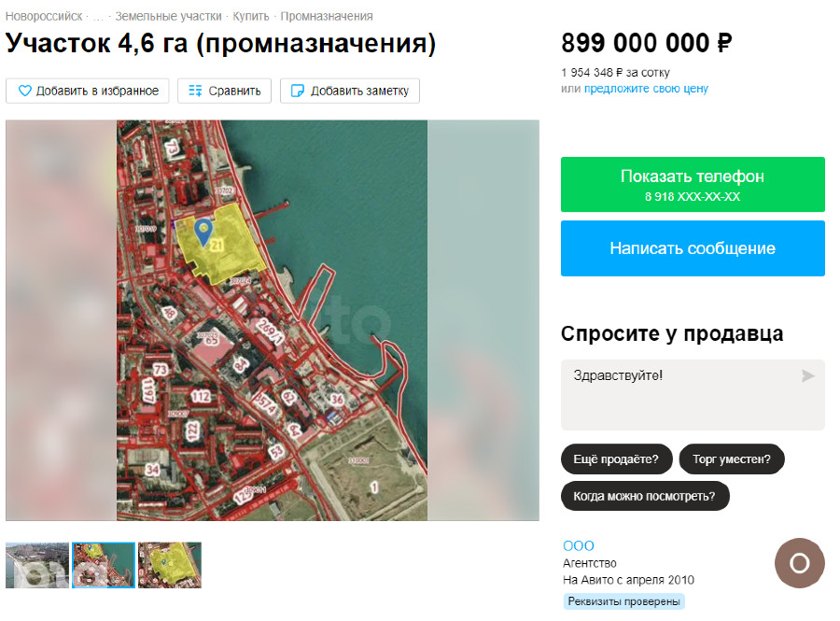
Task: Click the compare list icon
Action: click(196, 91)
